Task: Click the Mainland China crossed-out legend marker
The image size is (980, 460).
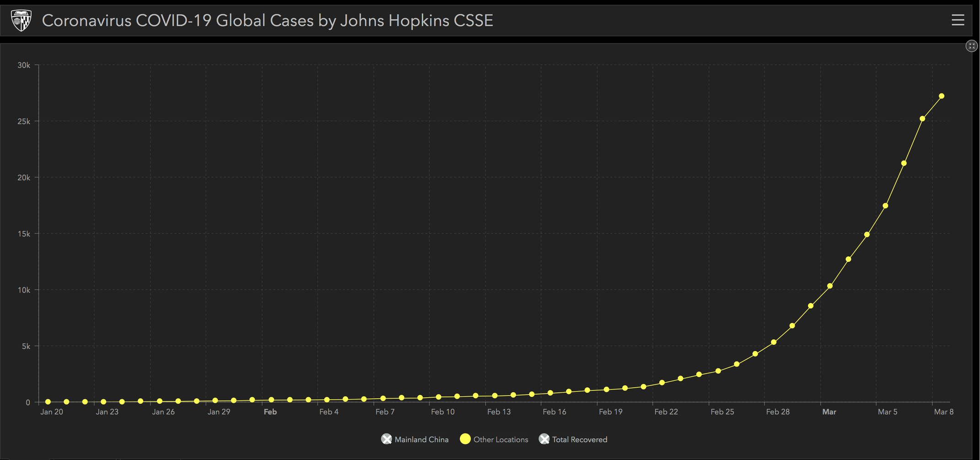Action: tap(387, 439)
